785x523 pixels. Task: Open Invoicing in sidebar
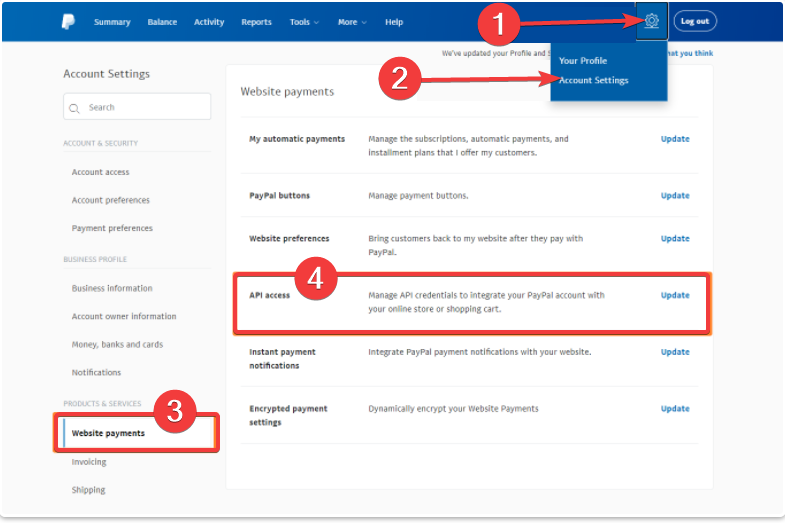89,462
